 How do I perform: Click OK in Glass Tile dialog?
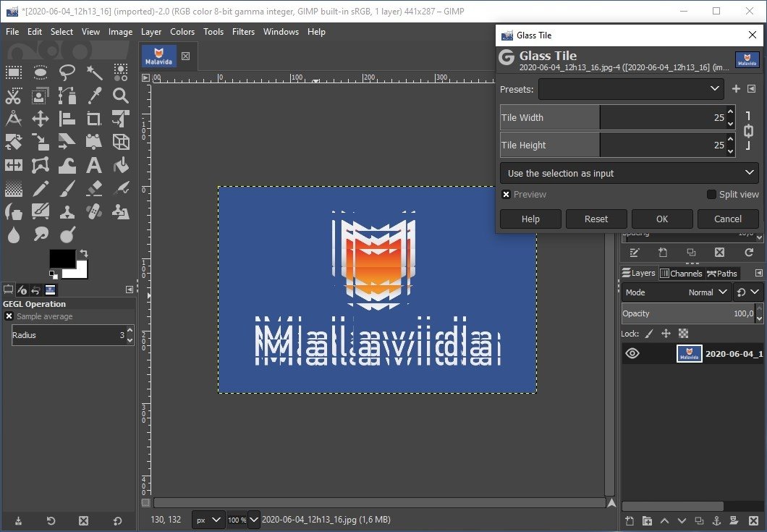(x=662, y=219)
